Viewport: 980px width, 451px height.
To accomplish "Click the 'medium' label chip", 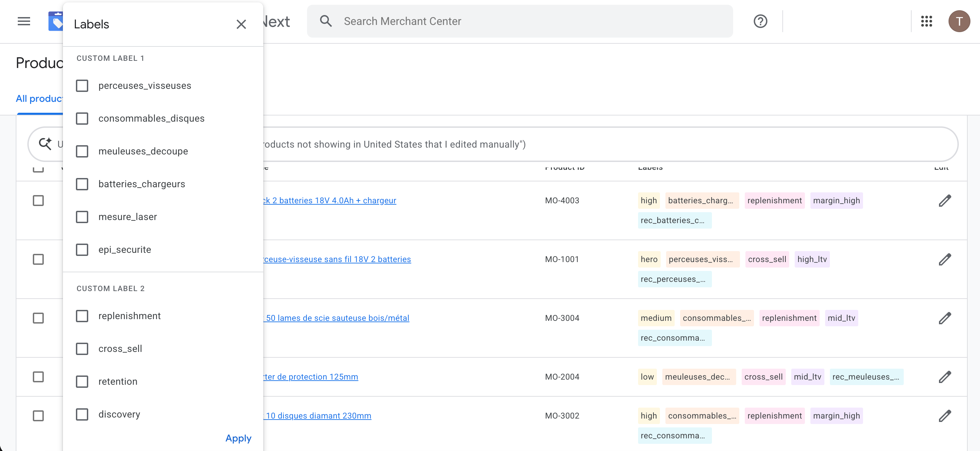I will click(656, 318).
